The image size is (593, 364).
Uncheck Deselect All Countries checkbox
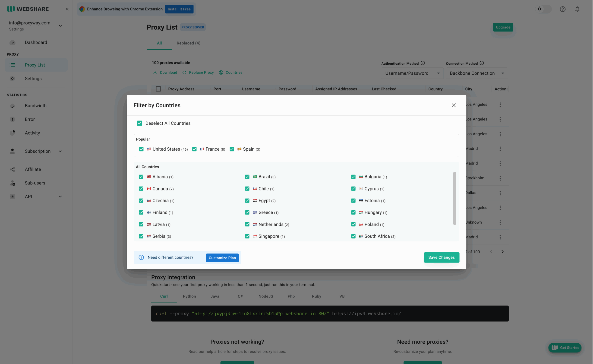coord(140,123)
